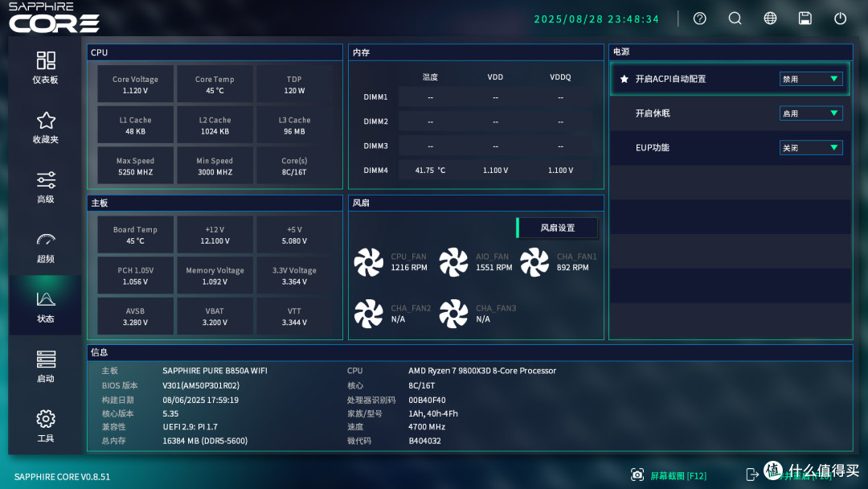
Task: Click the help question-mark icon
Action: [700, 18]
